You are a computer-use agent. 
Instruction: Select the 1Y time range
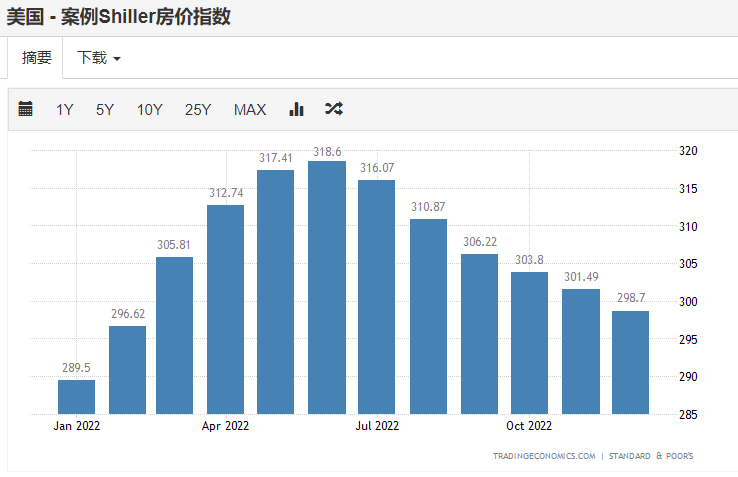[x=65, y=110]
